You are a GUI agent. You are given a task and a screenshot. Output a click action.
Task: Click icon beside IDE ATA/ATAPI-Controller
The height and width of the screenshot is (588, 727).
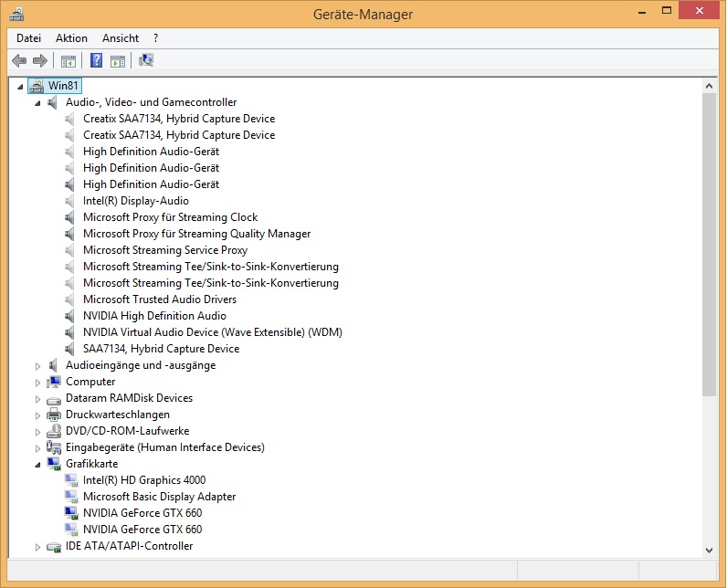(54, 547)
